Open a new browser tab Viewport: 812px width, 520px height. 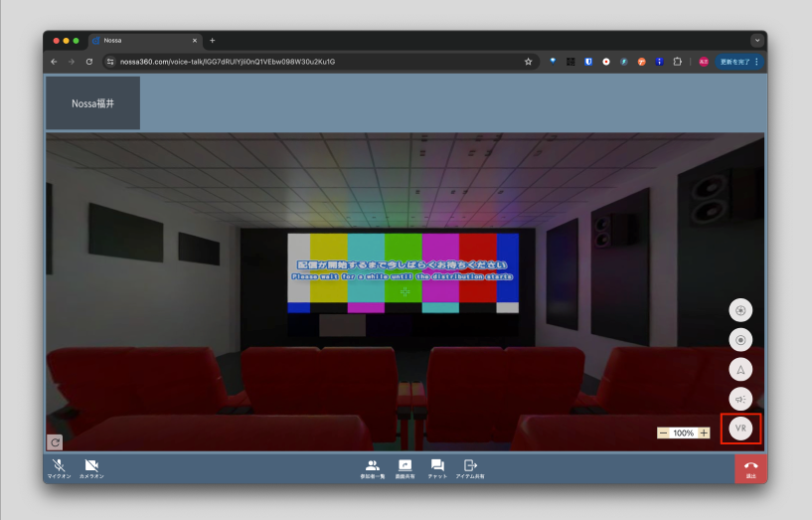click(213, 41)
